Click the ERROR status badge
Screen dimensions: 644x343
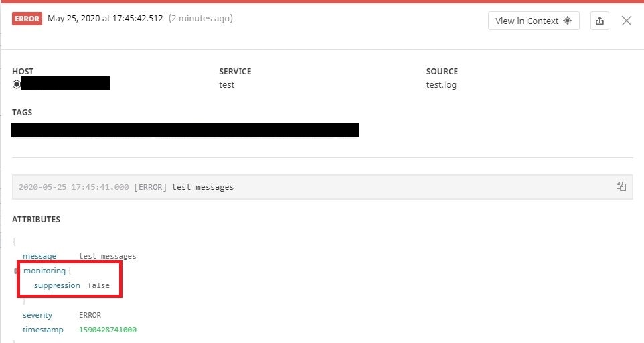click(x=27, y=19)
